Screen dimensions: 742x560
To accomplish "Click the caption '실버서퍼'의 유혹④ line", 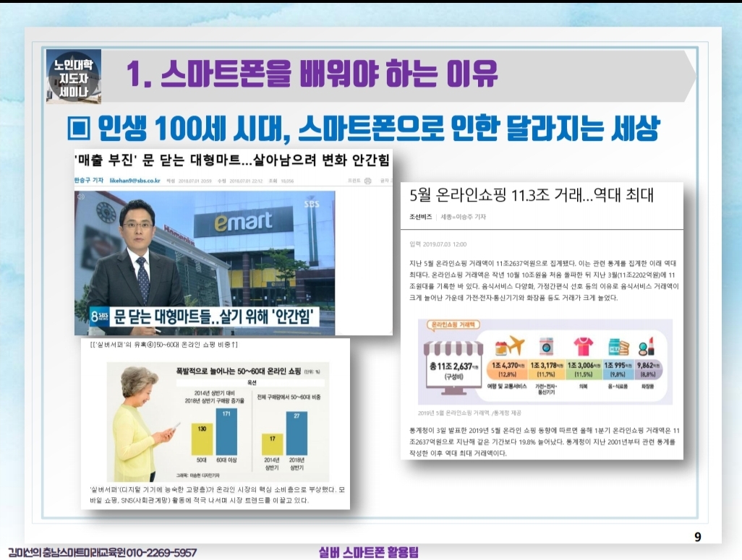I will point(163,345).
